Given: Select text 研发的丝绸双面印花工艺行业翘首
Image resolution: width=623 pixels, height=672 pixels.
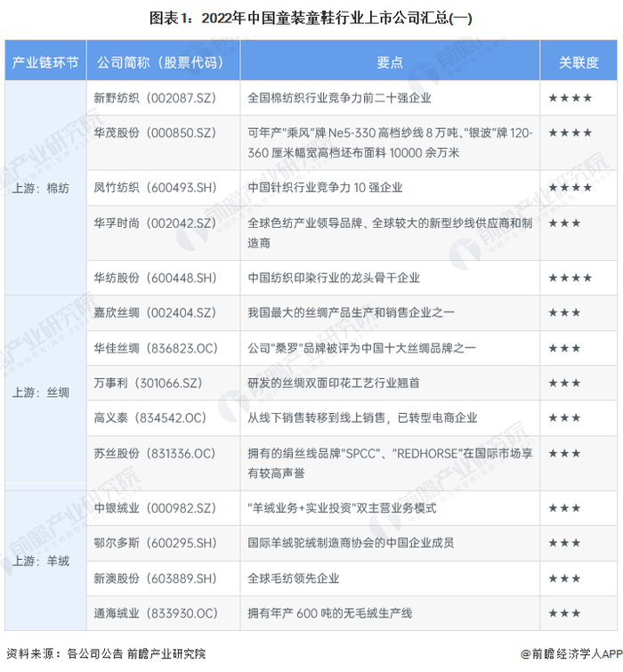Looking at the screenshot, I should click(334, 383).
